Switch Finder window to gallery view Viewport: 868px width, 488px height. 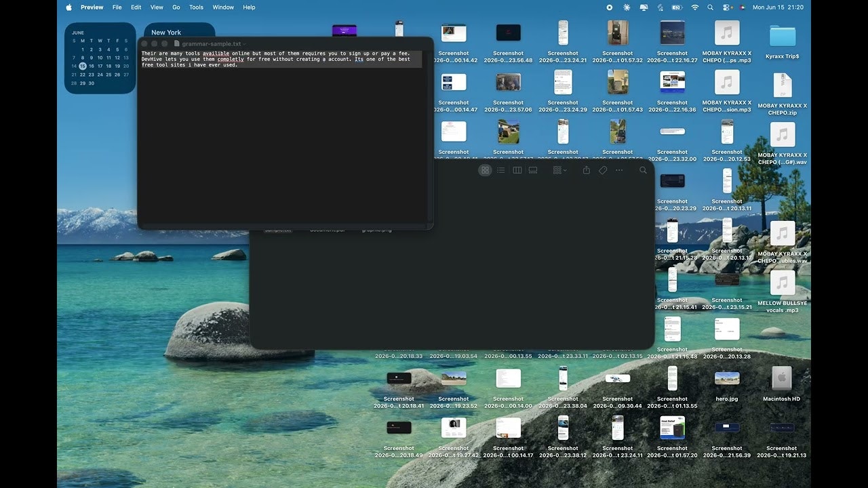tap(533, 170)
